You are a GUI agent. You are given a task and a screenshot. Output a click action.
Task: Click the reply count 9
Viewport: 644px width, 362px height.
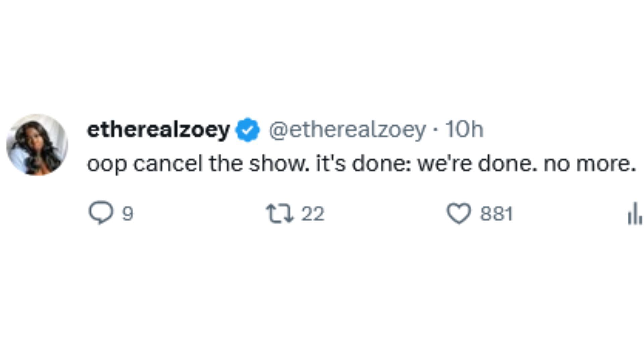pyautogui.click(x=128, y=214)
